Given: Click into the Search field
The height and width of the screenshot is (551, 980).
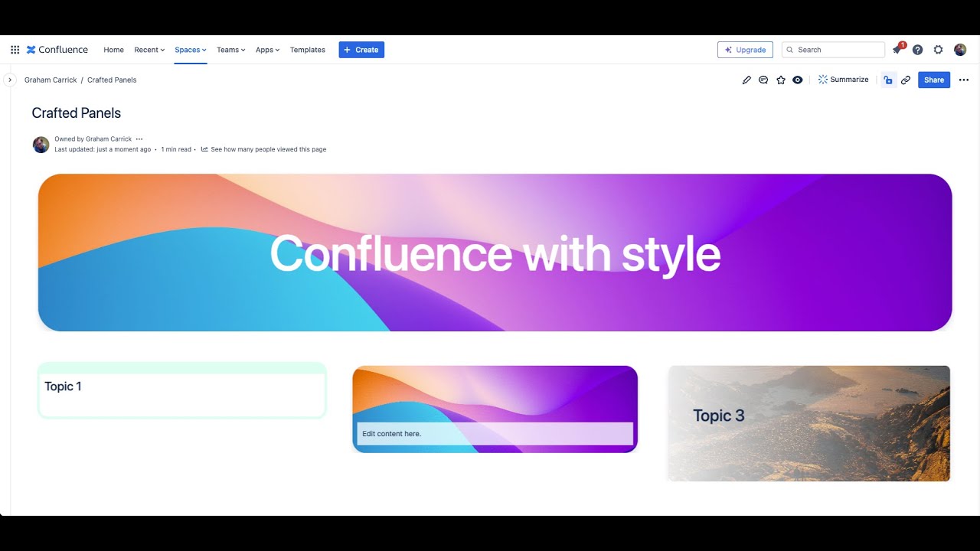Looking at the screenshot, I should [x=833, y=50].
